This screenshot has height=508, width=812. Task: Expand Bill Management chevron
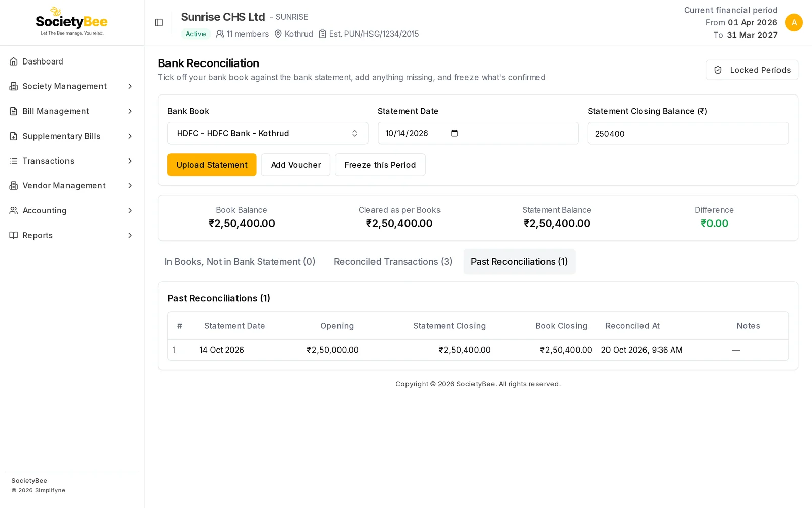coord(130,111)
